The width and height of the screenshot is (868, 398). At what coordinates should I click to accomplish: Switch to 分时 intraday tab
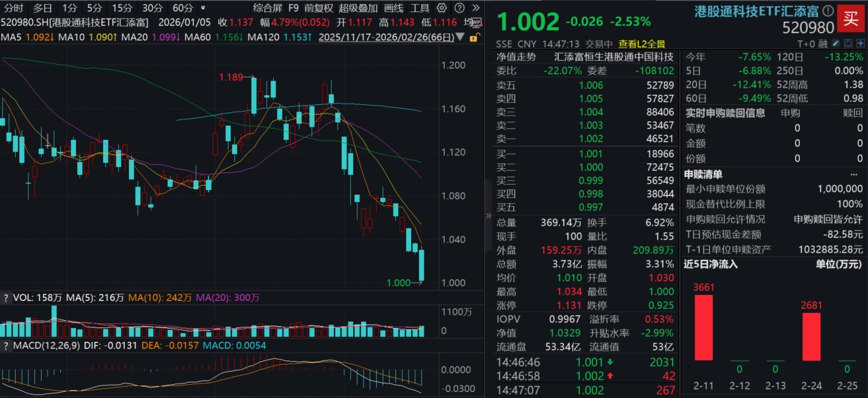[13, 8]
